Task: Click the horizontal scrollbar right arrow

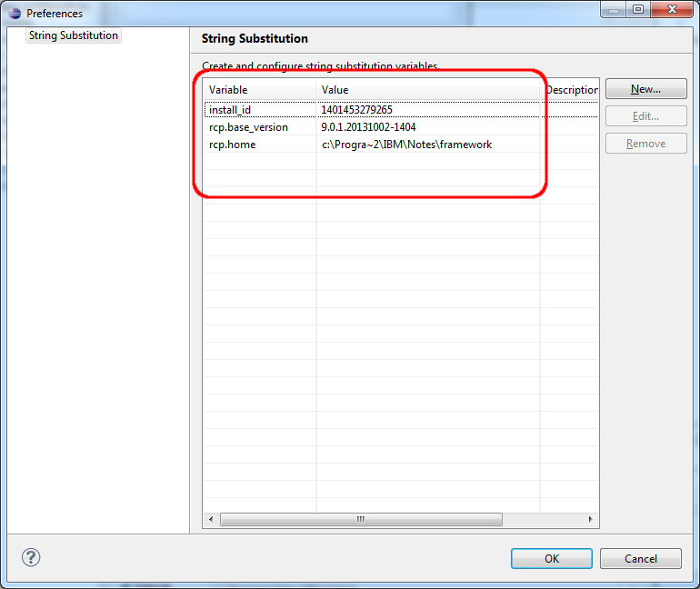Action: [x=591, y=519]
